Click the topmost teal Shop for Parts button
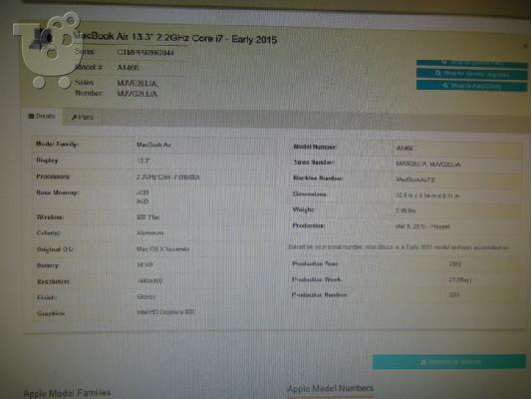532x399 pixels. coord(471,63)
